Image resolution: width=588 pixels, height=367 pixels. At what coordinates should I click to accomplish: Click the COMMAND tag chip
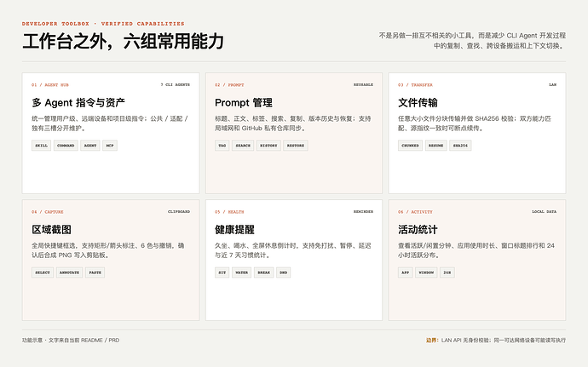66,146
